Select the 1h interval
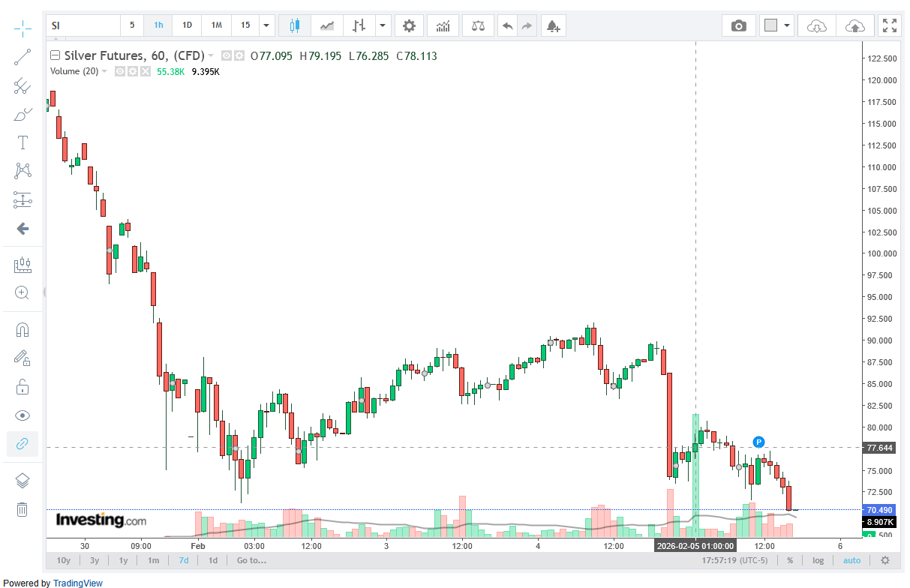The height and width of the screenshot is (588, 910). [x=159, y=25]
